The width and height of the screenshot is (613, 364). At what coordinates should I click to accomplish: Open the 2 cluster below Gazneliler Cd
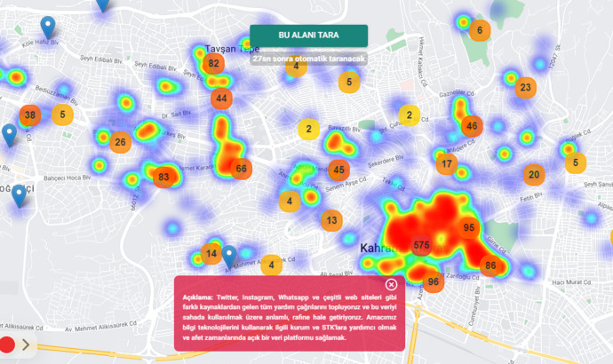[x=410, y=115]
